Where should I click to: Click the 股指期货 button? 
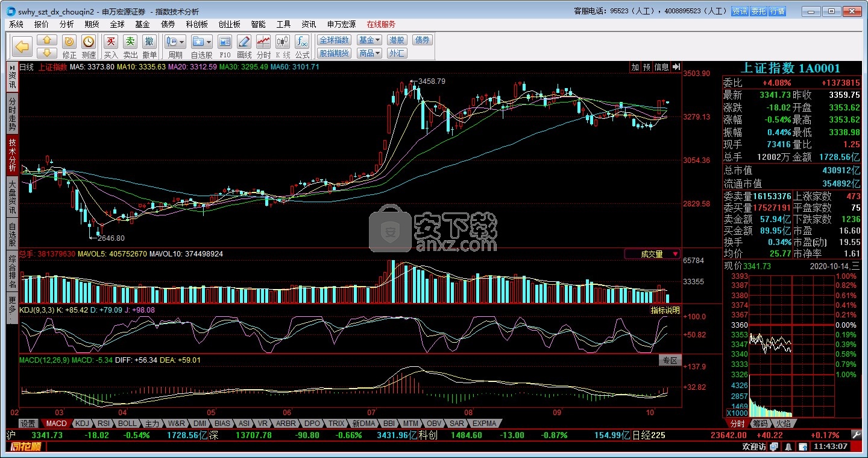pos(334,53)
